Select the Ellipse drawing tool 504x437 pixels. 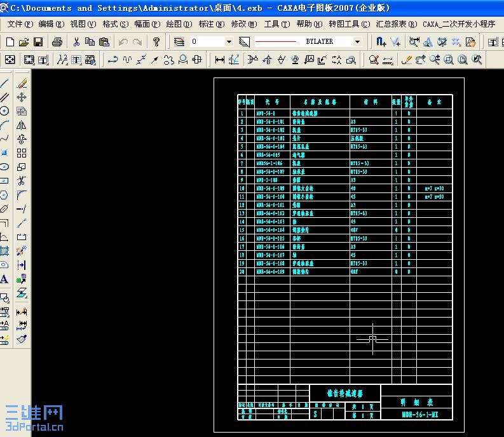pyautogui.click(x=4, y=167)
